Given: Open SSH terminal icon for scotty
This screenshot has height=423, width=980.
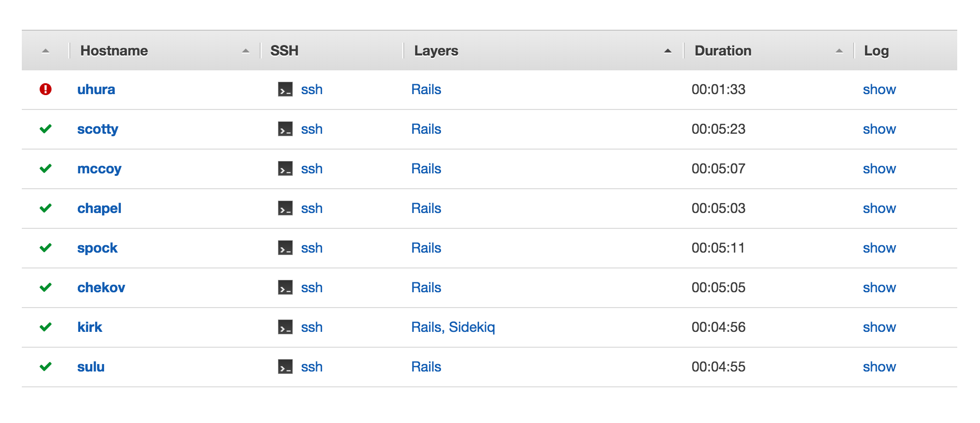Looking at the screenshot, I should (285, 129).
